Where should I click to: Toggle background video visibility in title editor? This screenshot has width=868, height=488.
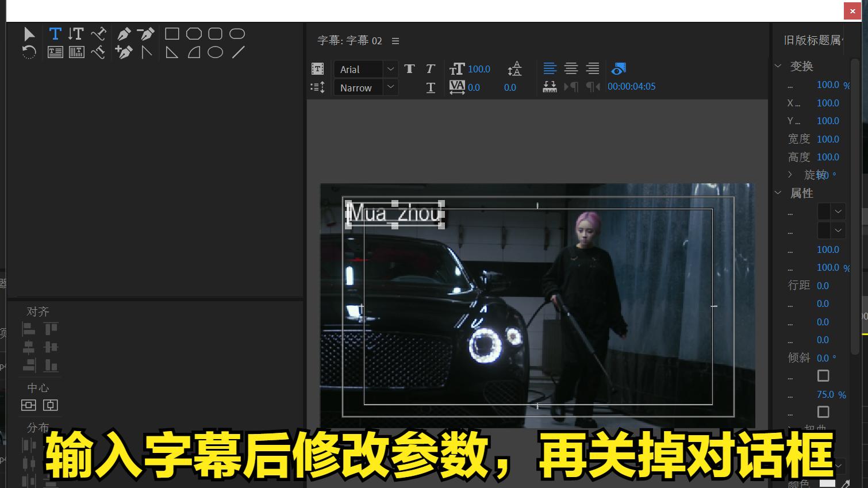[x=618, y=68]
